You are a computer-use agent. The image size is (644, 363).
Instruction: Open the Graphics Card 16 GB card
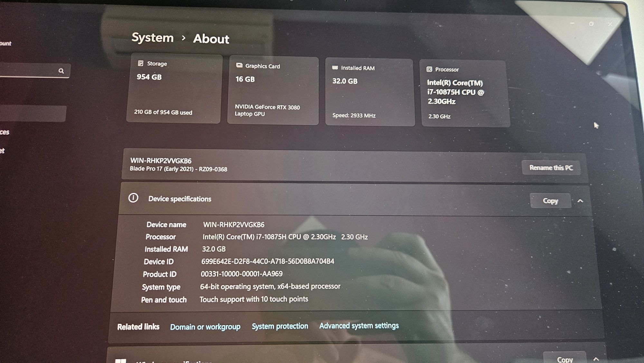(x=273, y=91)
